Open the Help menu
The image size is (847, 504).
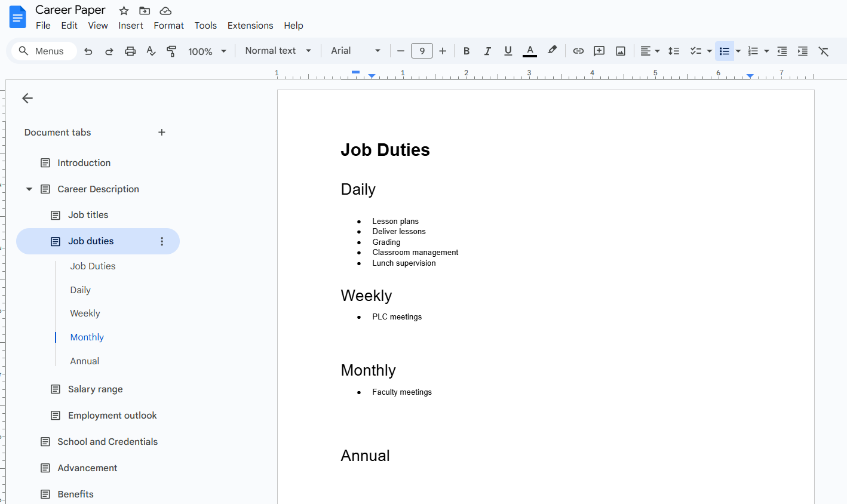point(293,26)
